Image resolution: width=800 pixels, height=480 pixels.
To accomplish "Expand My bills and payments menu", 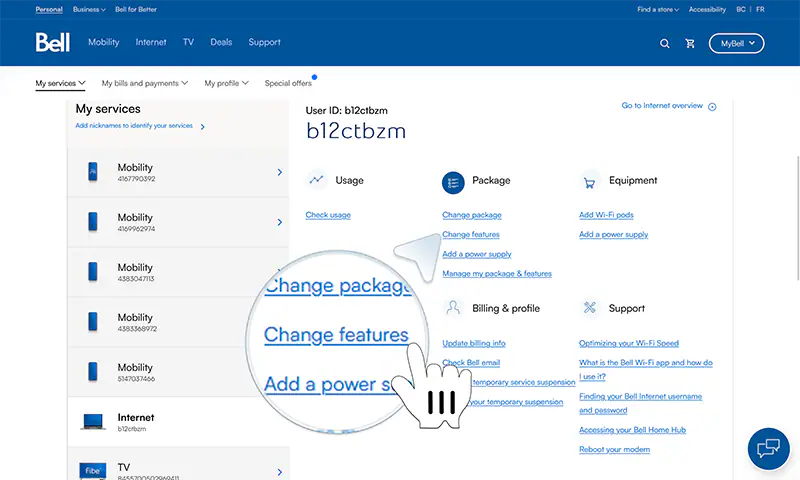I will tap(145, 83).
